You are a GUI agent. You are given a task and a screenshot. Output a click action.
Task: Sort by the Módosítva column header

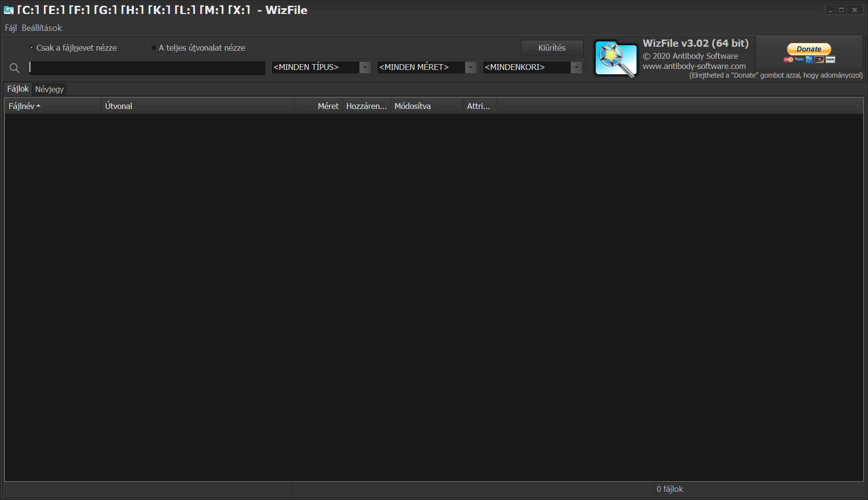coord(413,106)
